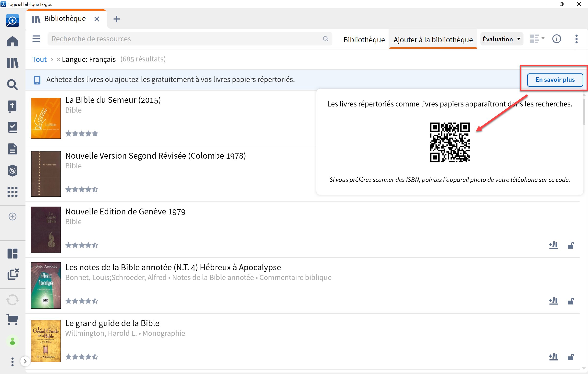Viewport: 588px width, 374px height.
Task: Open the store shopping cart icon
Action: [12, 319]
